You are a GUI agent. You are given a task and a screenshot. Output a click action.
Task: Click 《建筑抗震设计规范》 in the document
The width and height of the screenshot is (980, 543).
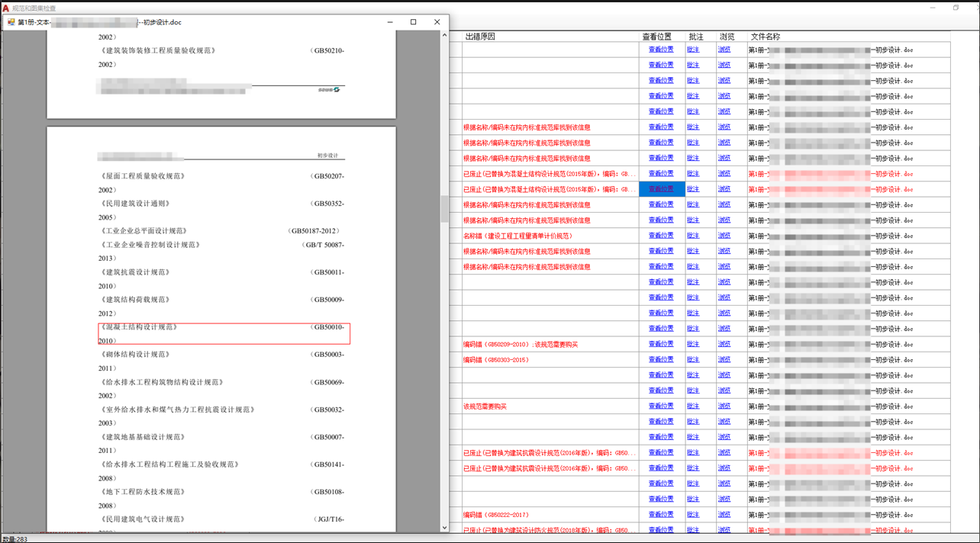click(x=135, y=272)
